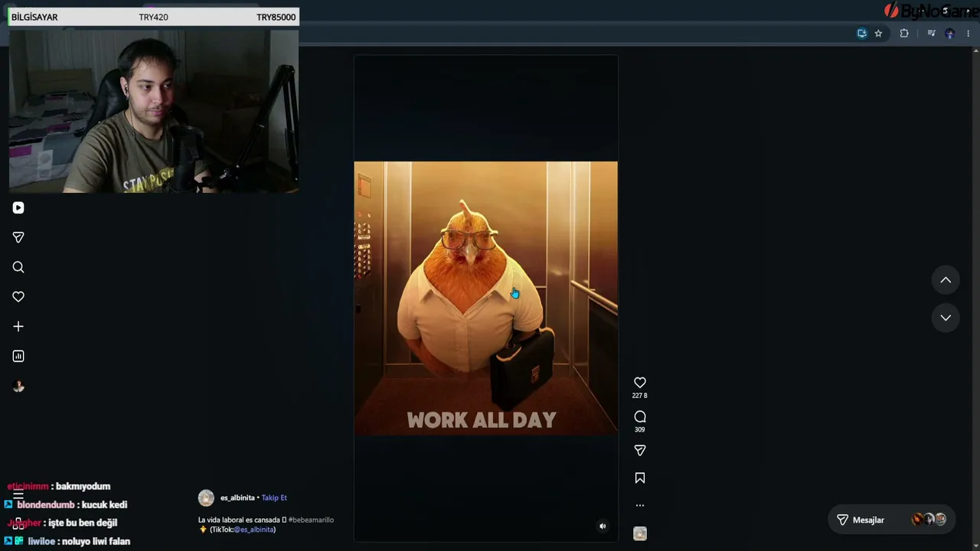This screenshot has width=980, height=551.
Task: Click the 227 B likes count
Action: tap(640, 396)
